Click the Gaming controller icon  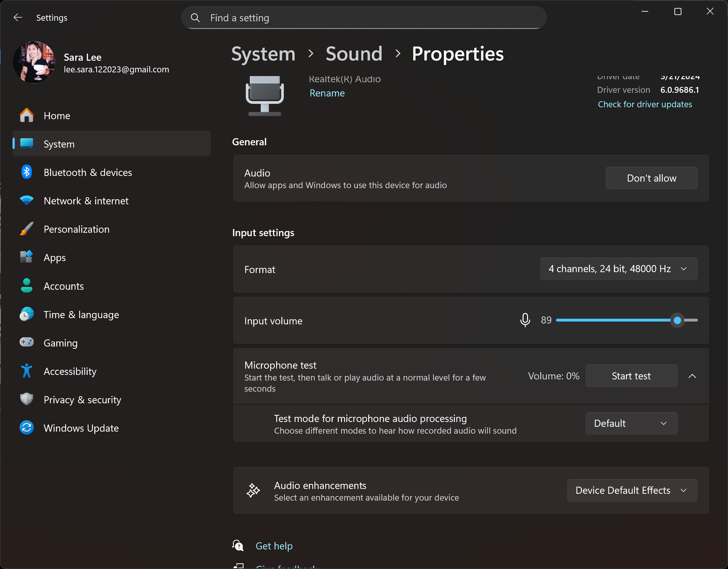[x=26, y=342]
